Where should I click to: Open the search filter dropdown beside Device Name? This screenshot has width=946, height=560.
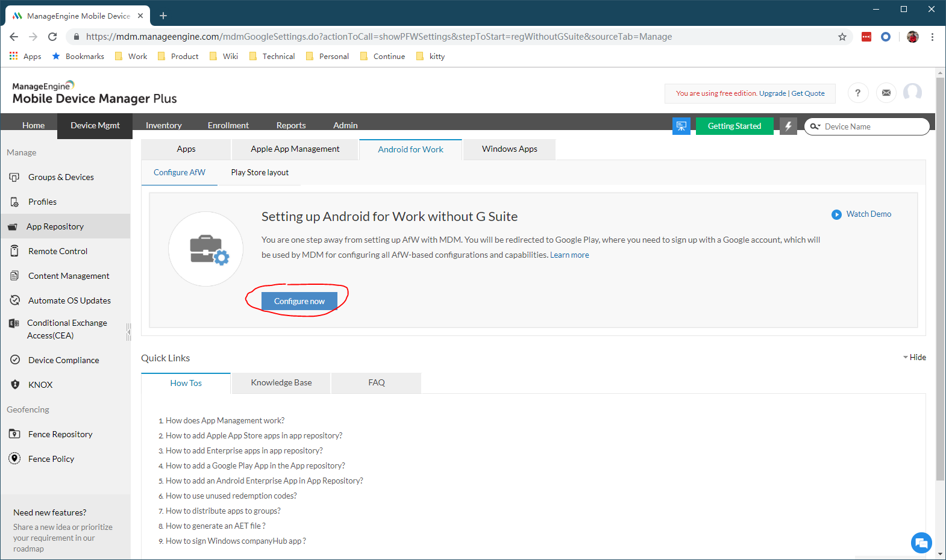point(815,126)
